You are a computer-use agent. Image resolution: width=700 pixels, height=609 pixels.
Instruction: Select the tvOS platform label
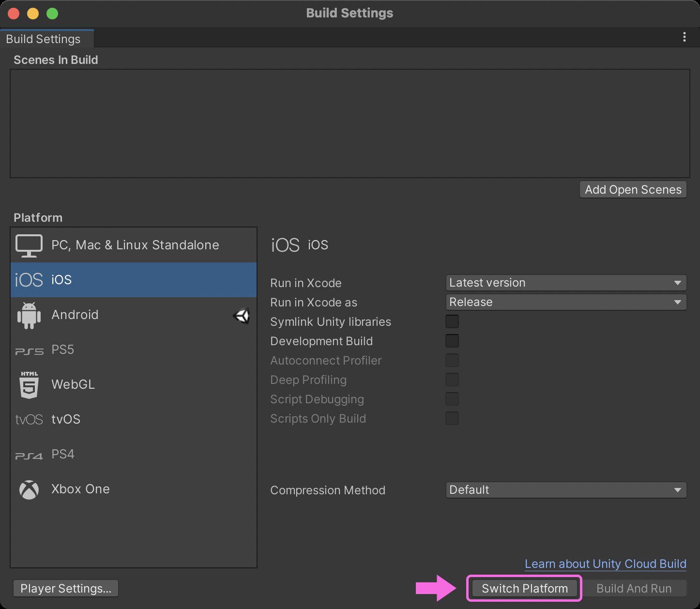(x=66, y=419)
